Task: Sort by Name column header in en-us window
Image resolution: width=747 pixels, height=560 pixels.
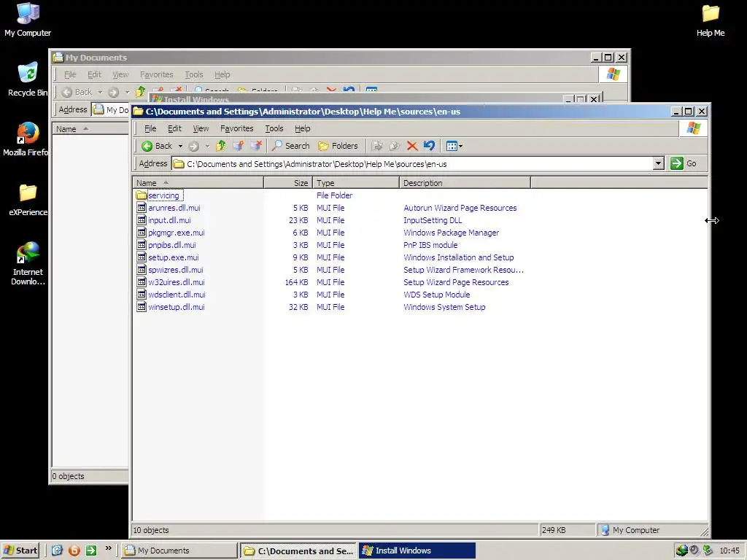Action: click(x=198, y=183)
